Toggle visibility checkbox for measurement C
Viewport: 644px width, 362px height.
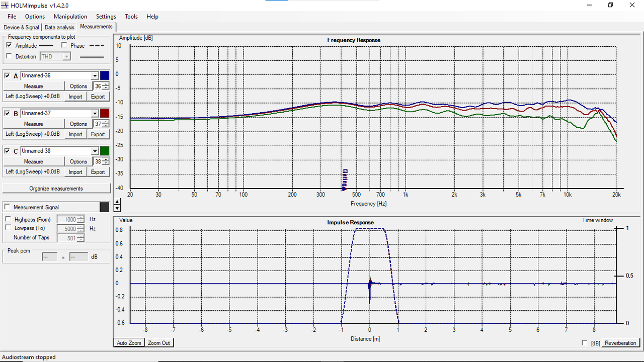(7, 151)
